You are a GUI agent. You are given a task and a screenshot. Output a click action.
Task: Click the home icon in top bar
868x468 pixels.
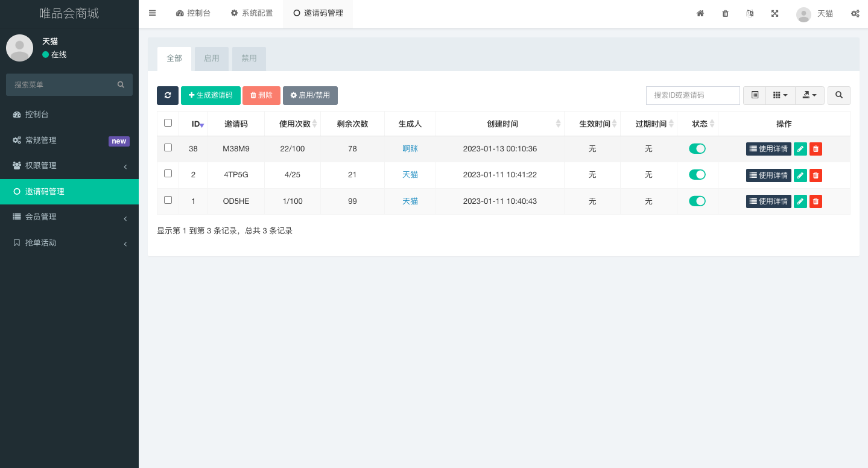[700, 13]
